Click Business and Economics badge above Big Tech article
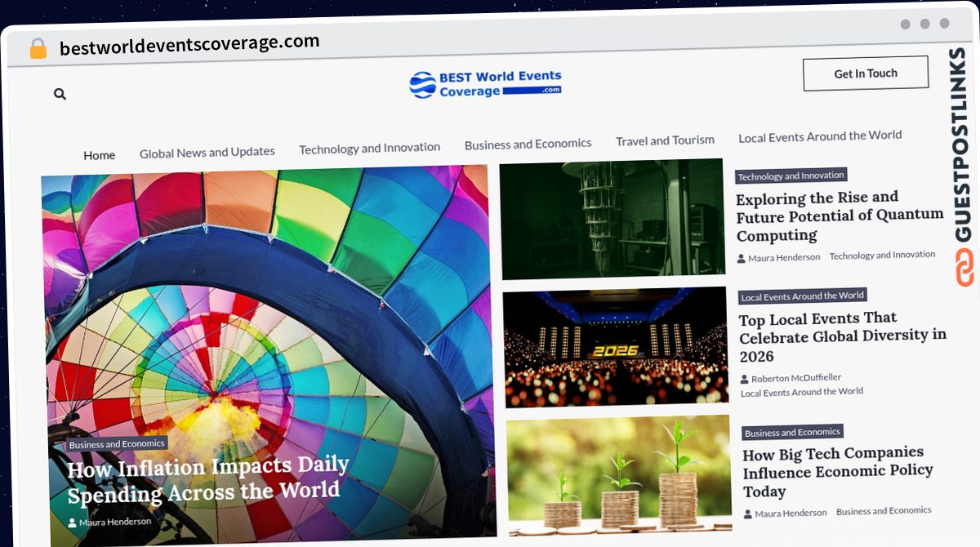Screen dimensions: 980x547 (x=792, y=433)
